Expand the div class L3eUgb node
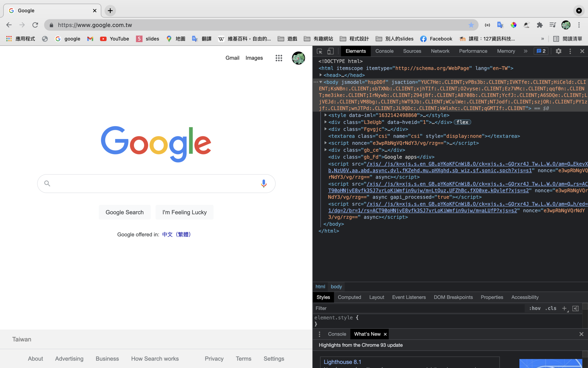This screenshot has width=588, height=368. tap(326, 122)
